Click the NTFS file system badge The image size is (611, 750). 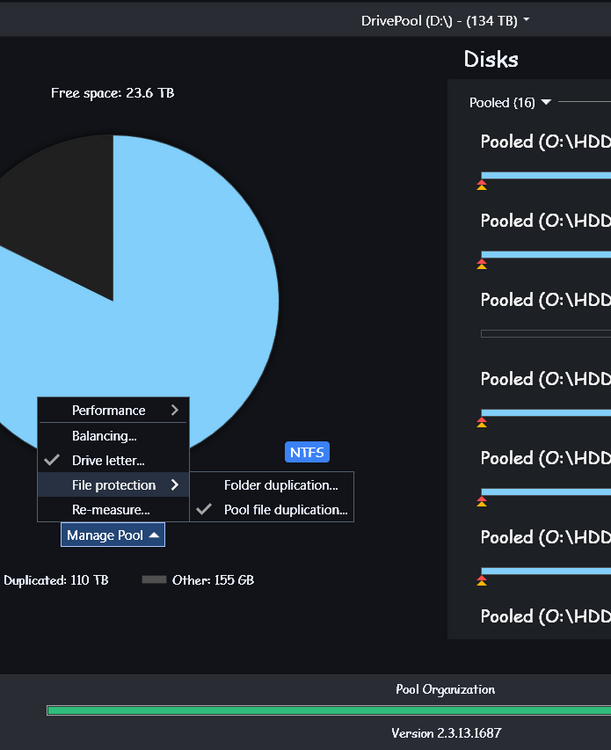(x=307, y=453)
